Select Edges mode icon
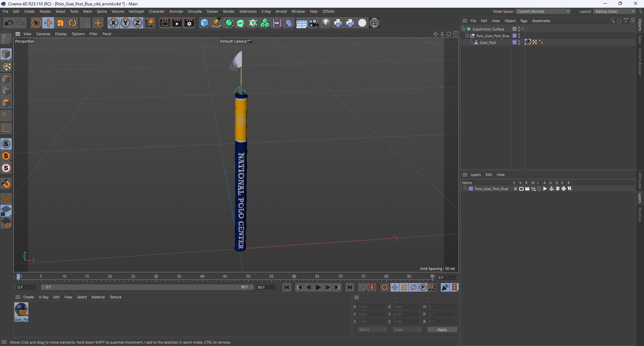 [x=6, y=91]
